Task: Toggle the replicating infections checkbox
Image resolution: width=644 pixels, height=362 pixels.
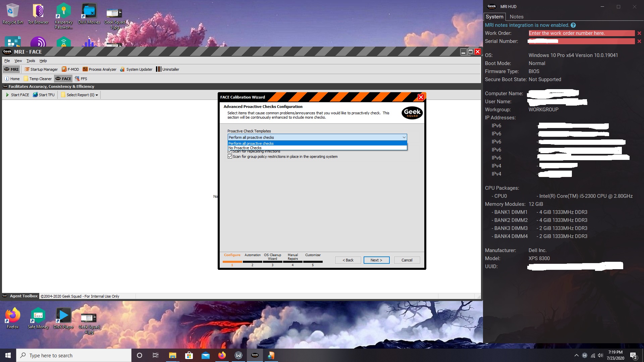Action: [230, 152]
